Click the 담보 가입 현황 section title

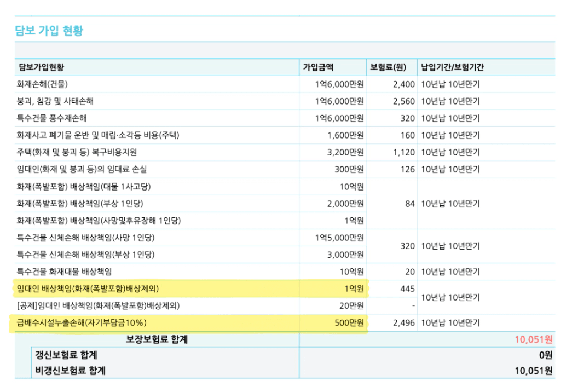[49, 30]
